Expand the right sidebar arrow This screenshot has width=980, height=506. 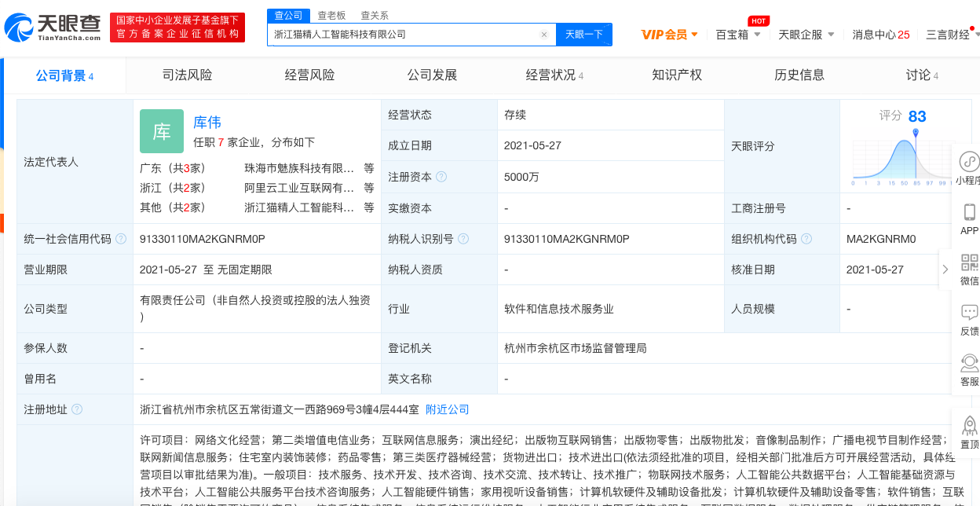tap(945, 269)
